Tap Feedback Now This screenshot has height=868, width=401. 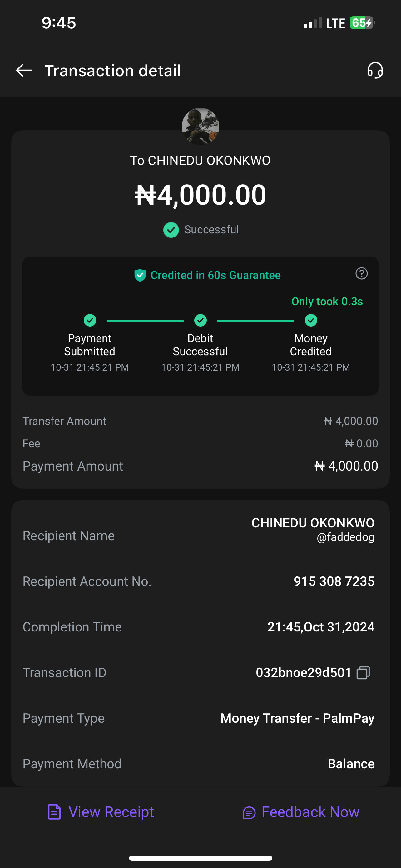point(301,812)
